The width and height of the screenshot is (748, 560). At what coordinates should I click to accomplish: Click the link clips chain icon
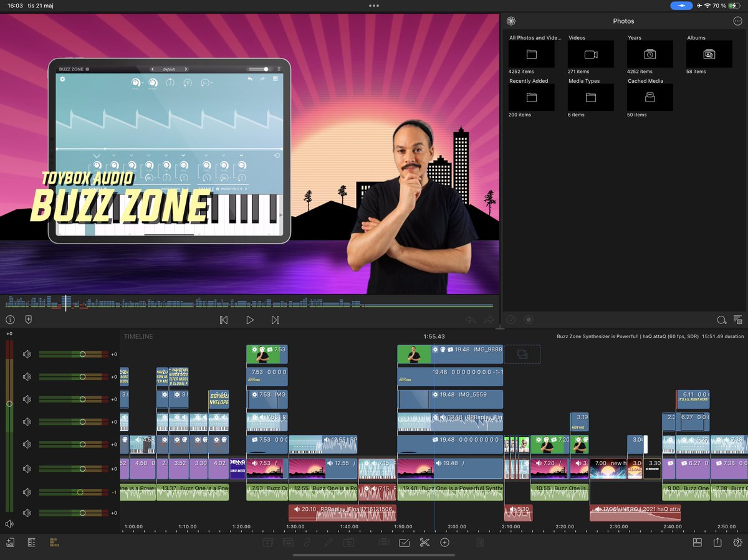click(x=308, y=543)
